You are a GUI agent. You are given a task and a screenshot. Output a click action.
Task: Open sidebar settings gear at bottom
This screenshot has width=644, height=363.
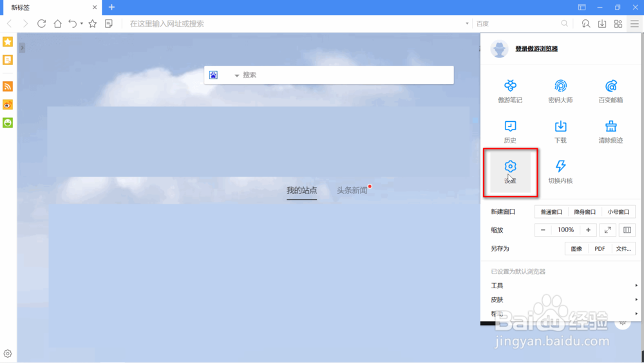pos(8,353)
